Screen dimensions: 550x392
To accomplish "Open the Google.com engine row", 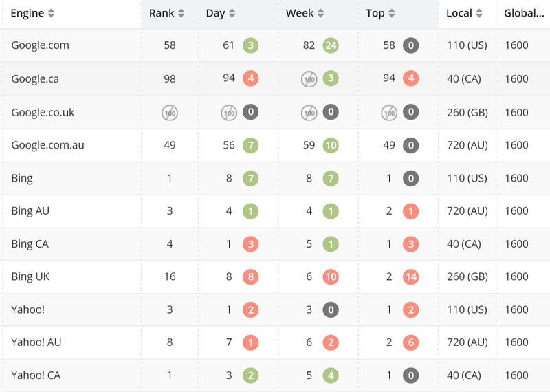I will point(275,45).
